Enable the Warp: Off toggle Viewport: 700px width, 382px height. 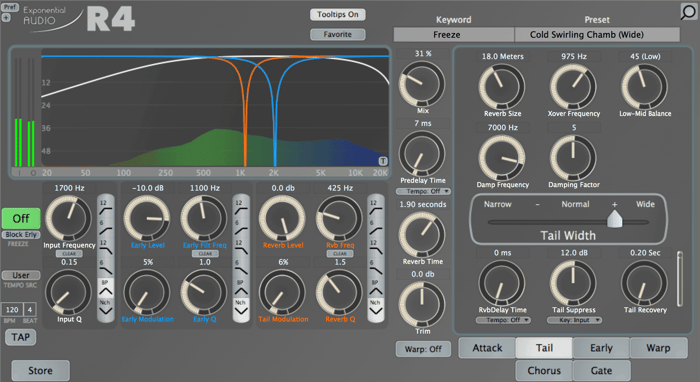[423, 349]
